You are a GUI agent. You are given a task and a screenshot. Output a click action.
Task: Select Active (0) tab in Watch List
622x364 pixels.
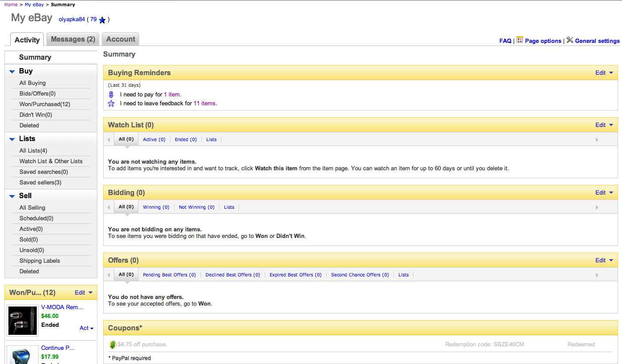click(154, 140)
